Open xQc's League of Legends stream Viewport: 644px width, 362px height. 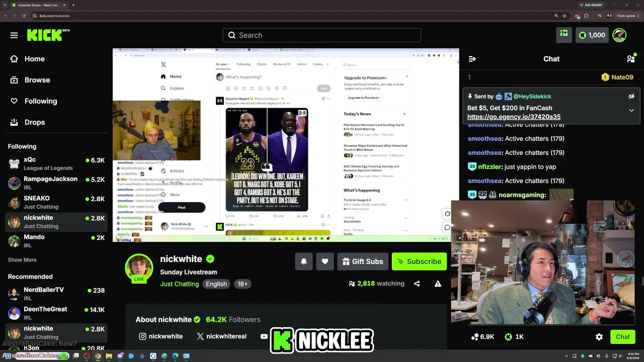(56, 163)
